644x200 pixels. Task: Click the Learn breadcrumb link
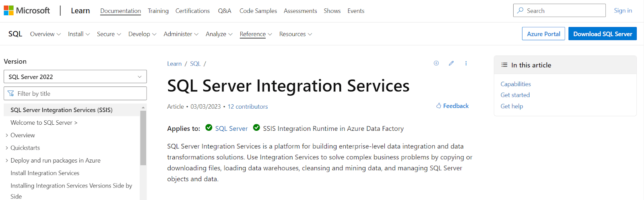coord(174,64)
